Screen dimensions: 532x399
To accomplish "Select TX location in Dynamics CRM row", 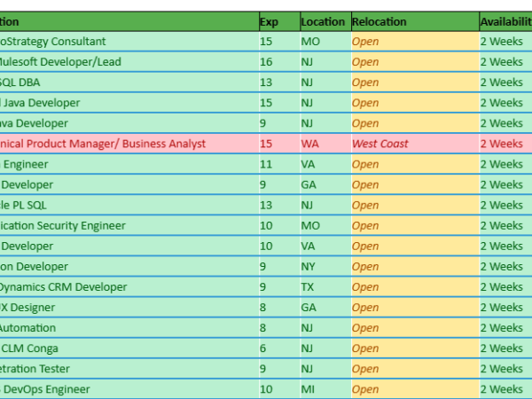I will click(325, 287).
